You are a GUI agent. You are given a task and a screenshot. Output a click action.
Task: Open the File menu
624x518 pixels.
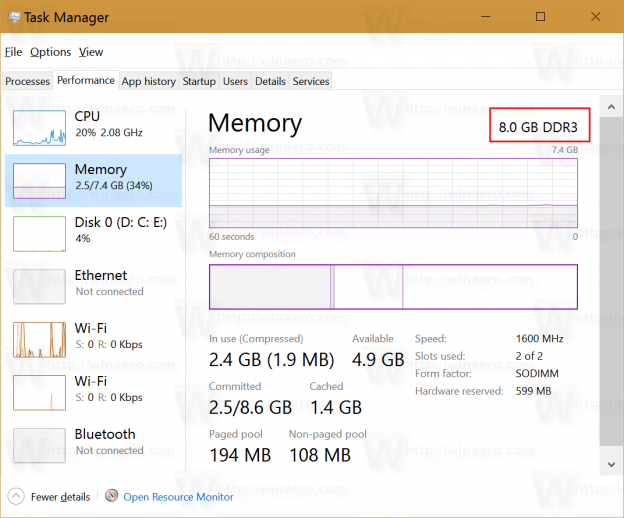coord(13,52)
